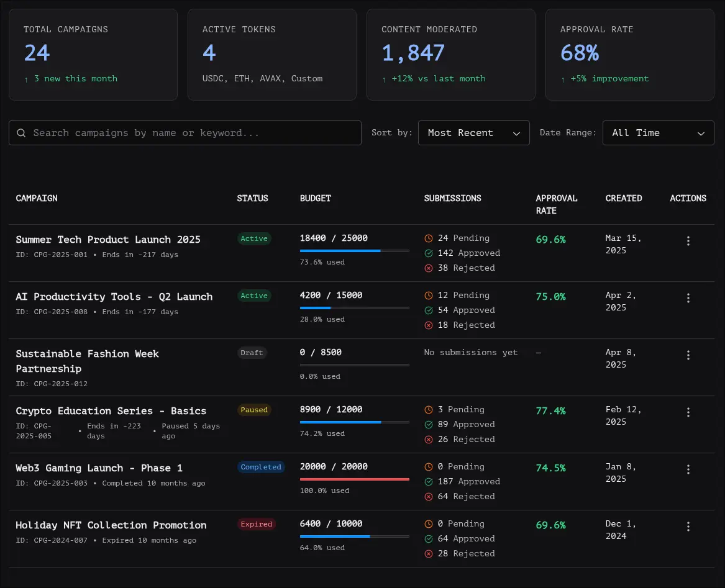This screenshot has width=725, height=588.
Task: Click the campaign search input field
Action: 185,133
